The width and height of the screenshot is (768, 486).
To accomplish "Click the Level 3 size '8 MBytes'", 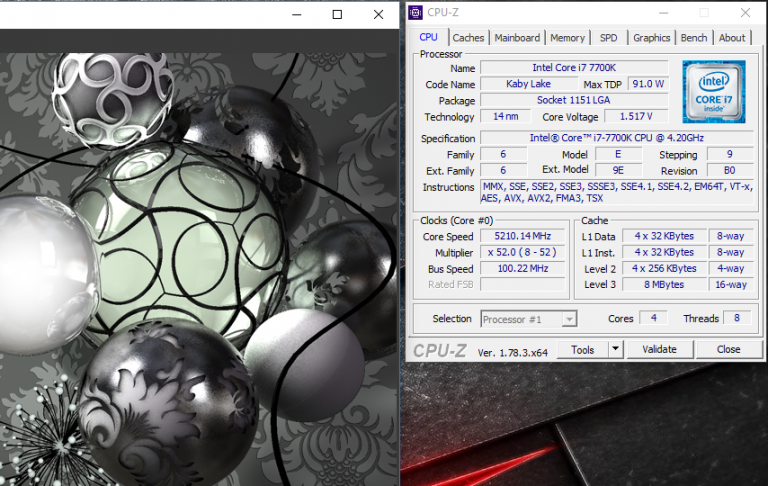I will pos(664,285).
